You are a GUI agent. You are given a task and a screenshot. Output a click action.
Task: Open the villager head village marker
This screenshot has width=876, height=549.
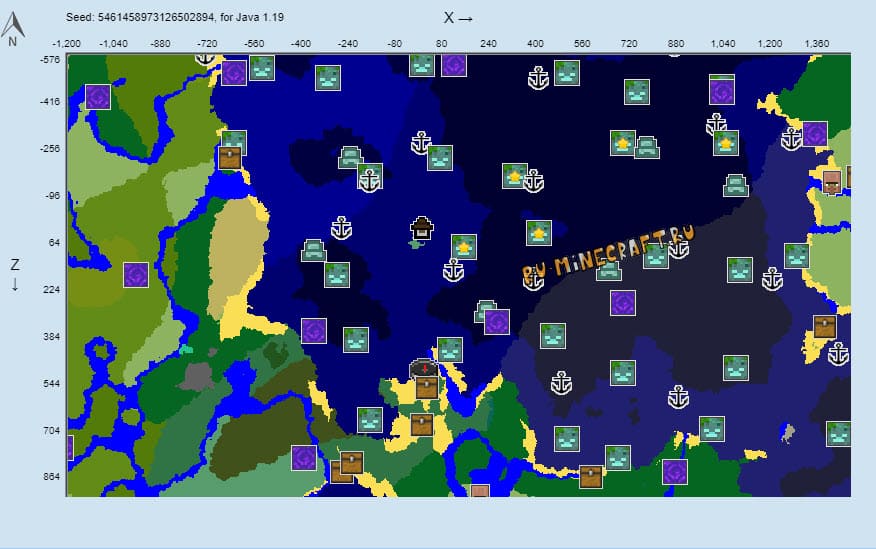(x=832, y=182)
